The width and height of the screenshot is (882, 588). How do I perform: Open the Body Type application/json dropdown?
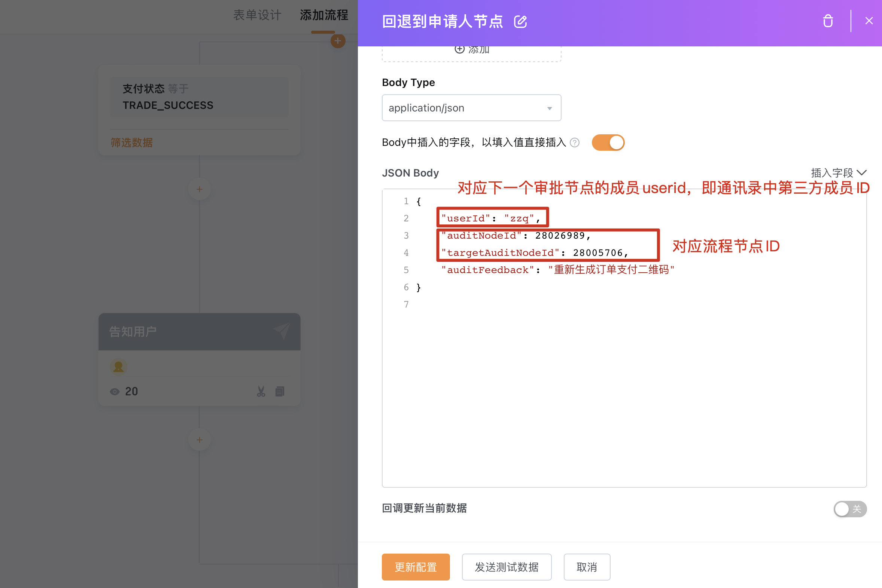[x=471, y=108]
